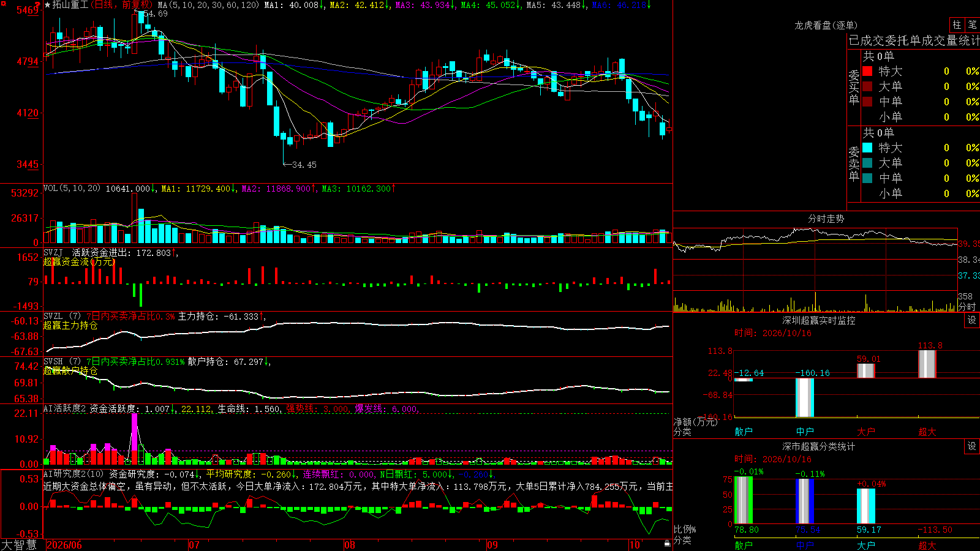Switch Dragon-Tiger panel to 笔 tick view

point(972,25)
